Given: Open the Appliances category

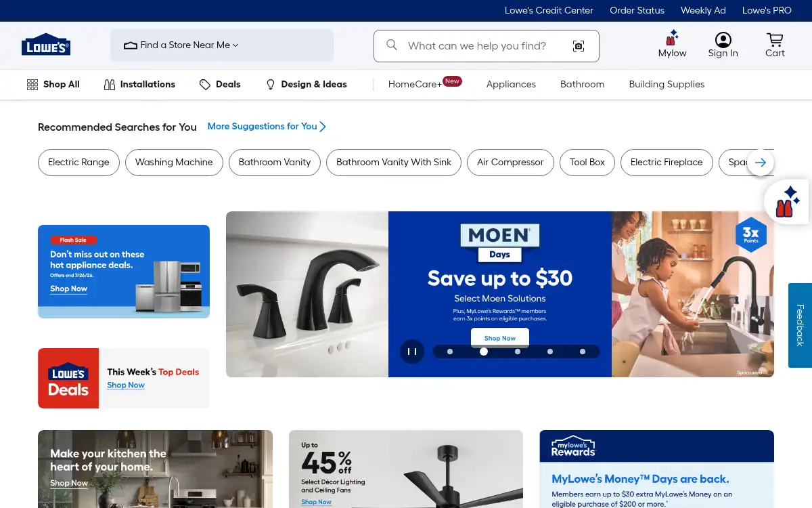Looking at the screenshot, I should (x=511, y=85).
